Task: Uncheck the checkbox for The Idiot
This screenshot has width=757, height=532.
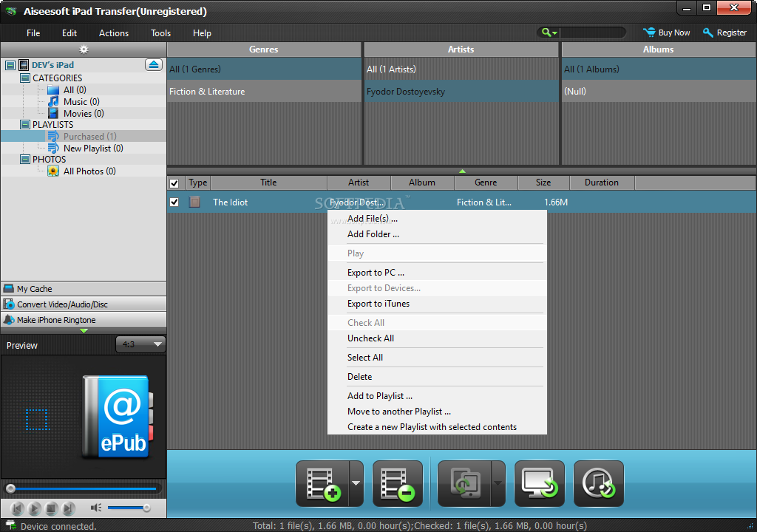Action: pyautogui.click(x=174, y=202)
